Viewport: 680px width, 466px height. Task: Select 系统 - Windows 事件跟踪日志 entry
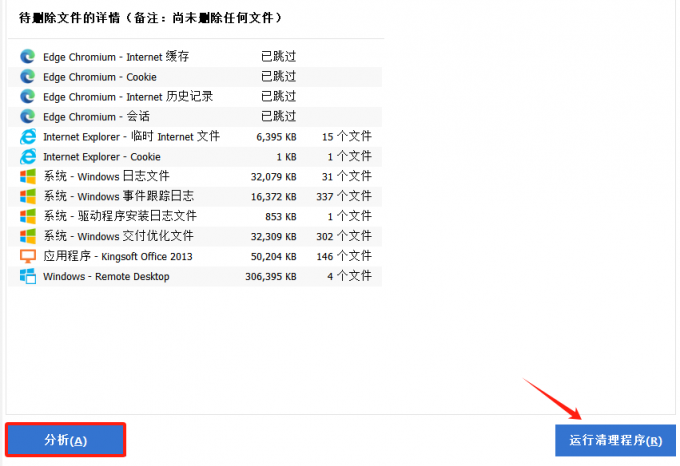(195, 196)
